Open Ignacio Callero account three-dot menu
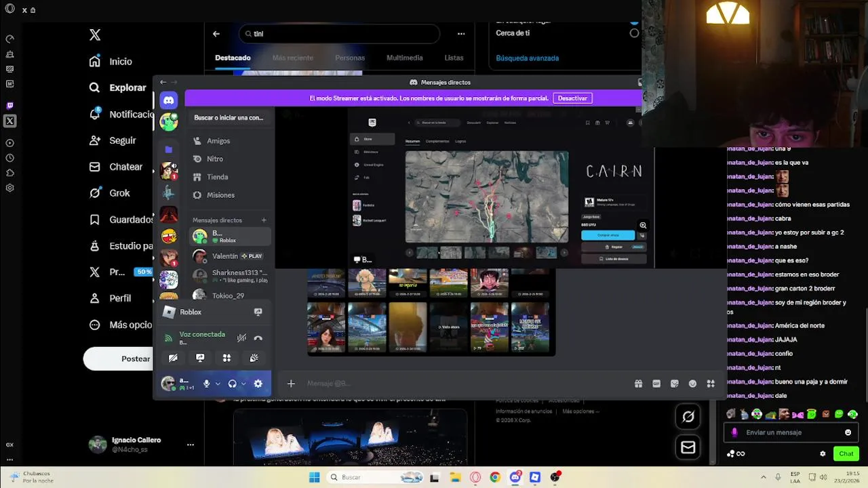The width and height of the screenshot is (868, 488). 191,445
